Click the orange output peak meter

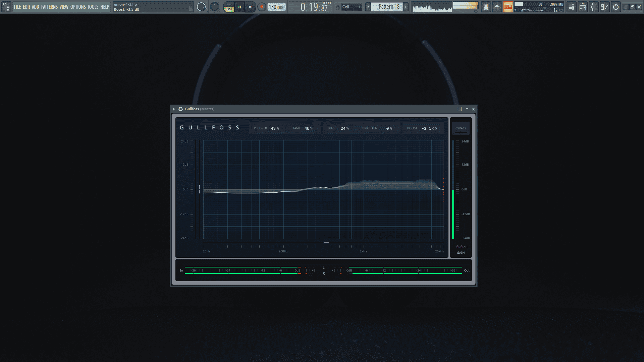coord(465,5)
